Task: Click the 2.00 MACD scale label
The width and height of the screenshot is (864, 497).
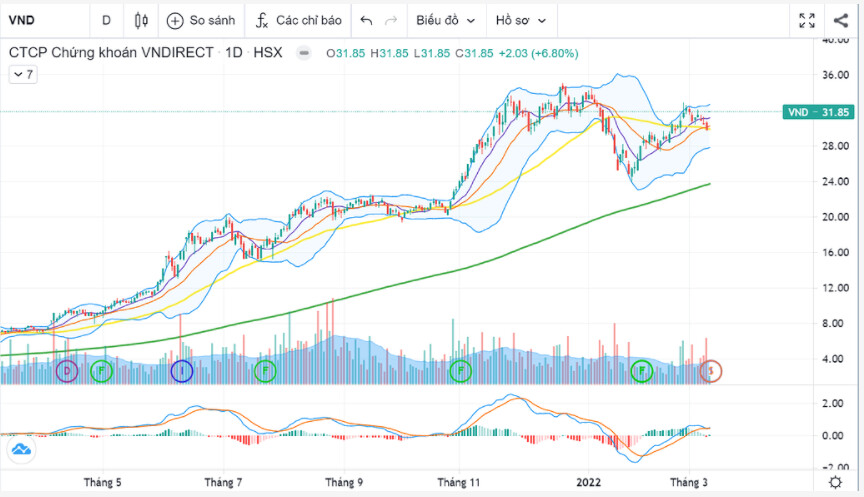Action: pyautogui.click(x=832, y=403)
